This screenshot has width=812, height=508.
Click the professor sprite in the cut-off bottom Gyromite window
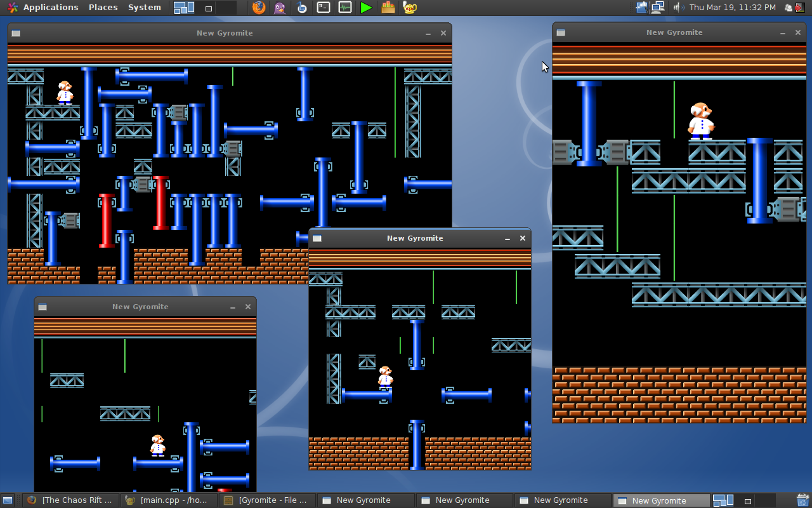(x=158, y=446)
